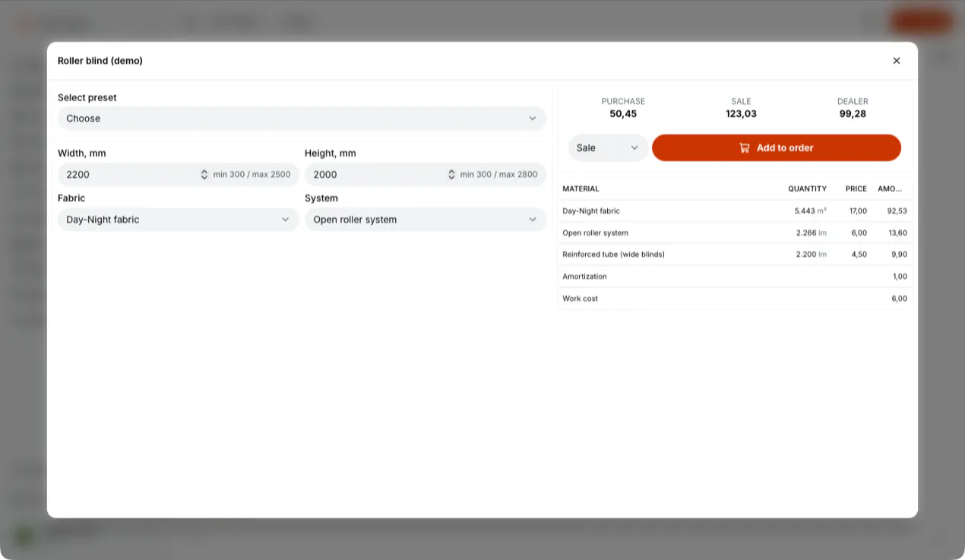Click the price 4,50 cell

point(859,255)
